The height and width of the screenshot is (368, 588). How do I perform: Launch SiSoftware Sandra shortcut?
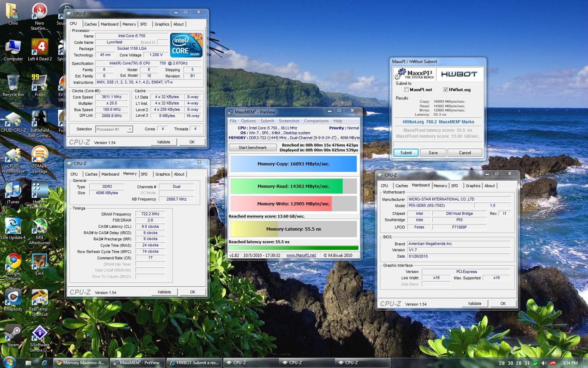coord(40,338)
